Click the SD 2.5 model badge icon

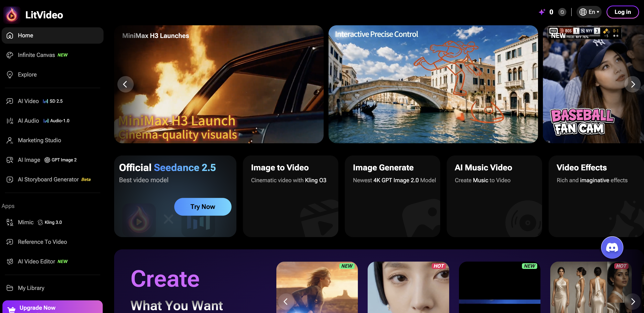click(x=45, y=101)
